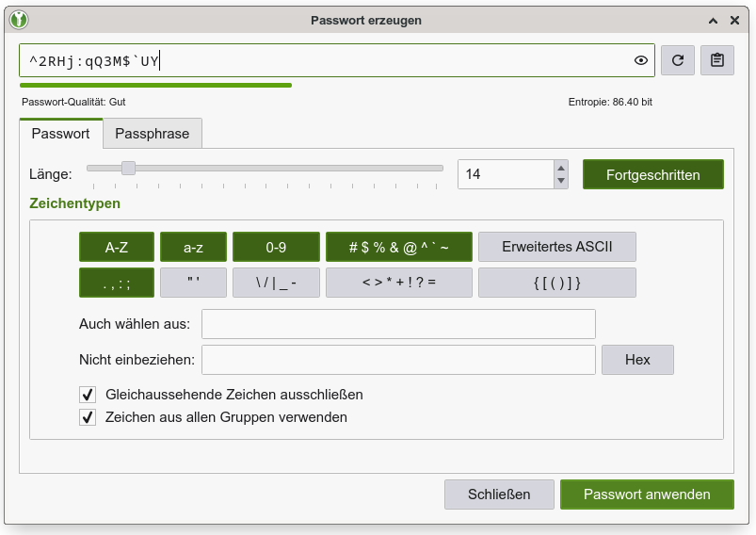The height and width of the screenshot is (535, 756).
Task: Toggle lowercase a-z character group
Action: 193,248
